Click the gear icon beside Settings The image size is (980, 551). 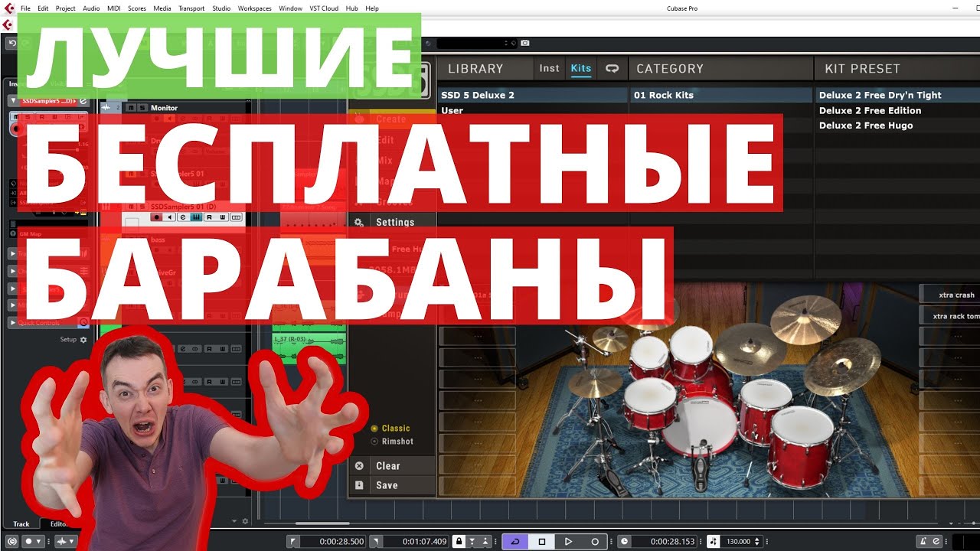[x=358, y=222]
